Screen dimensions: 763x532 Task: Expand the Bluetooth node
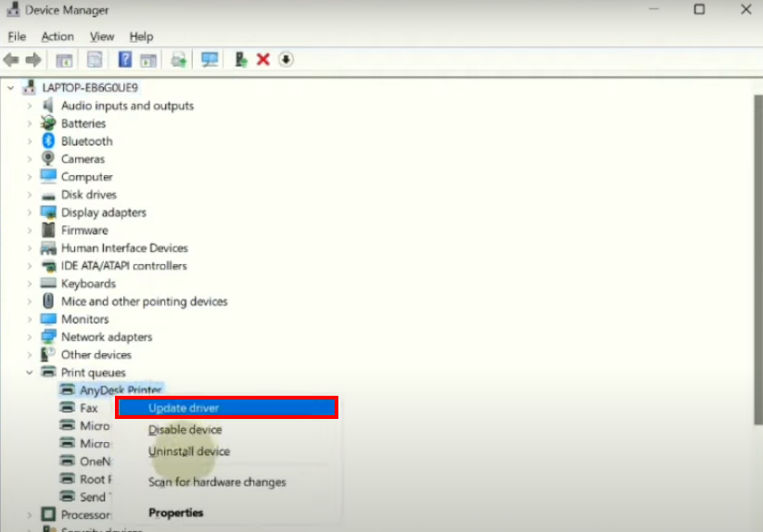point(30,142)
